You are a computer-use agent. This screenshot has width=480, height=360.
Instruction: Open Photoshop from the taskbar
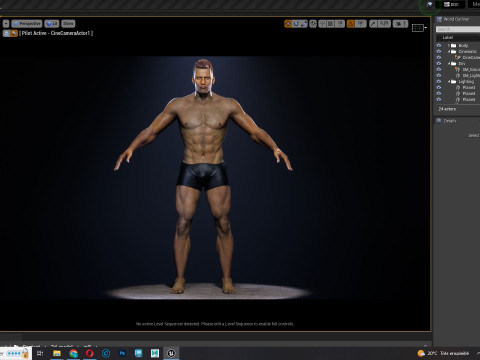(x=122, y=353)
